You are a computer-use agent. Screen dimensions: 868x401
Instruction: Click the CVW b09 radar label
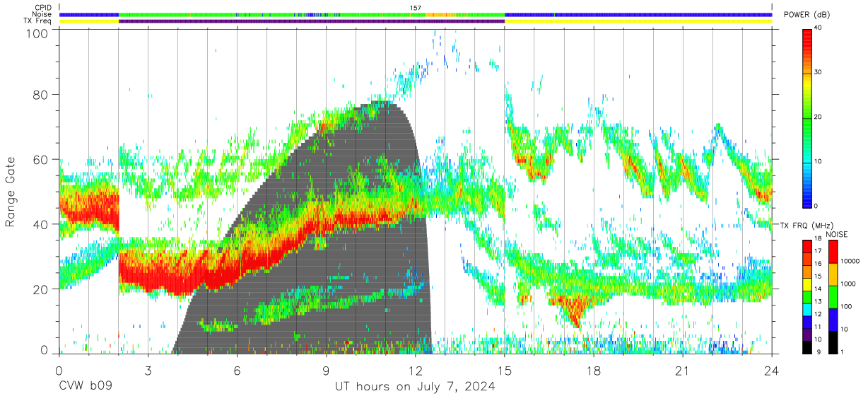86,386
